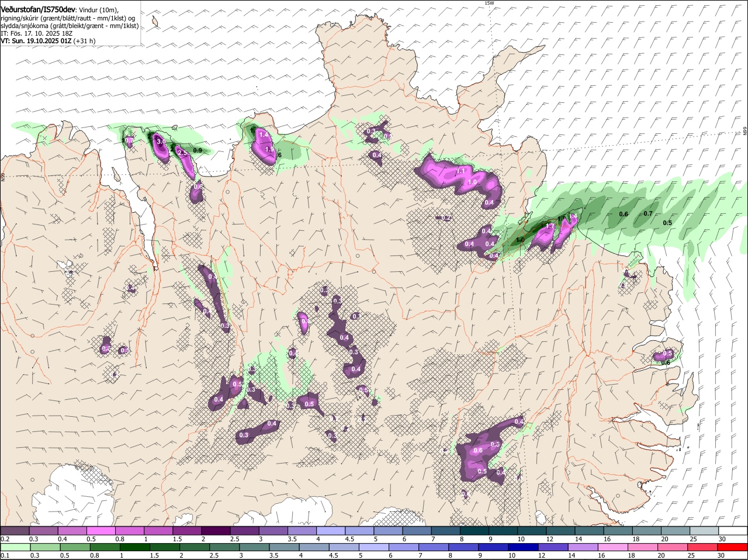Click the 1.9 precipitation value on the map
This screenshot has height=560, width=748.
pos(269,150)
